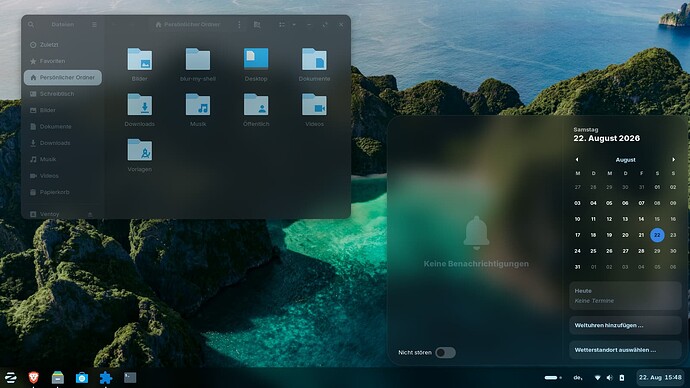Select day 15 in the calendar
The height and width of the screenshot is (388, 690).
tap(657, 219)
